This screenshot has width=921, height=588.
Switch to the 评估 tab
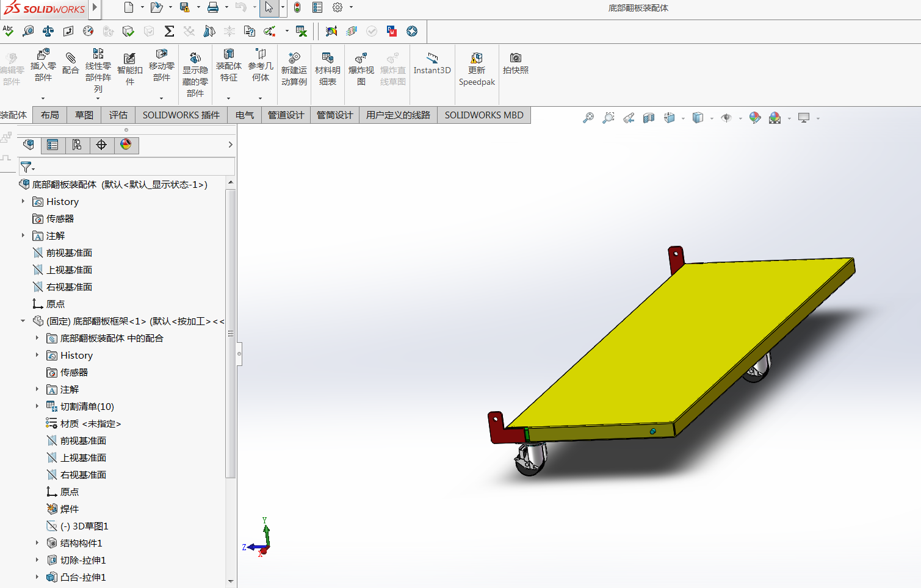(118, 115)
